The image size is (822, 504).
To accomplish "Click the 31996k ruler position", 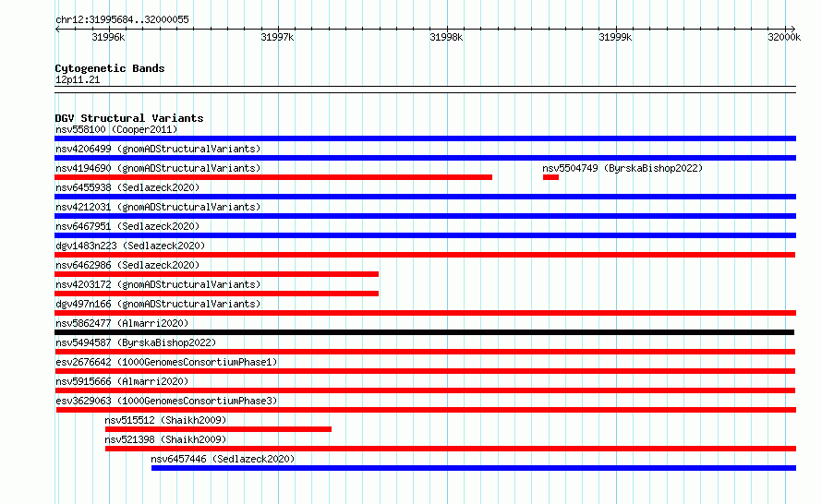I will (x=108, y=37).
